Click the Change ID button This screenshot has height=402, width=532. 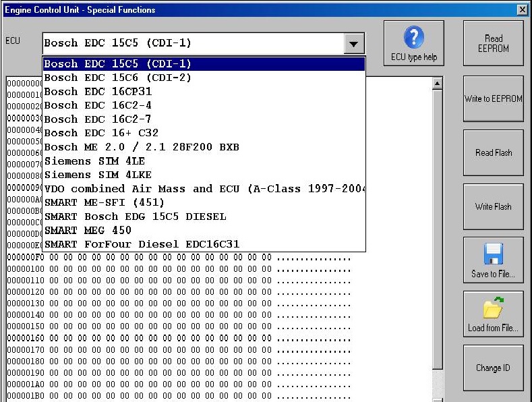coord(493,368)
